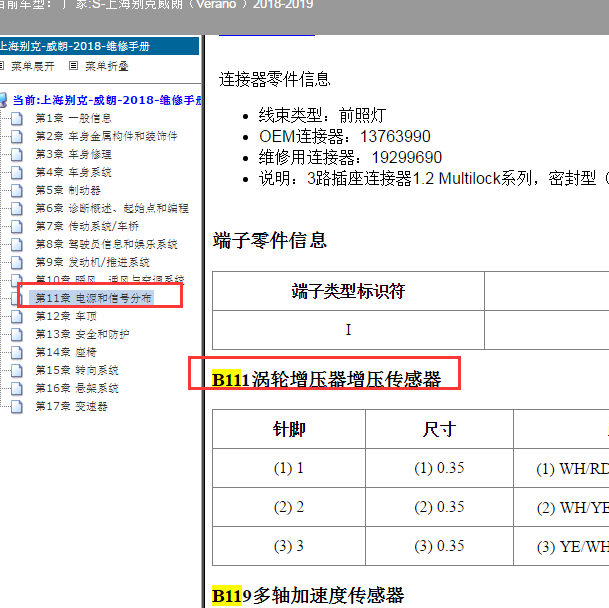Open chapter 17 变速器

click(x=71, y=406)
